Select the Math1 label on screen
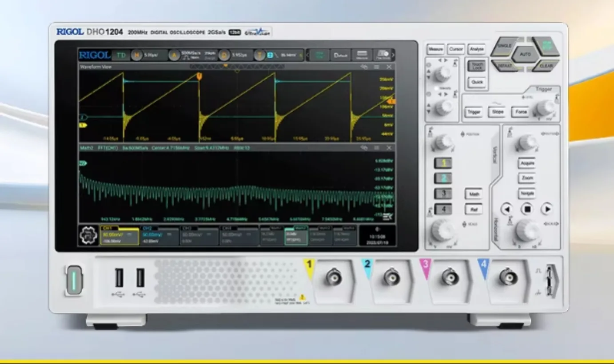This screenshot has height=364, width=614. pos(271,235)
